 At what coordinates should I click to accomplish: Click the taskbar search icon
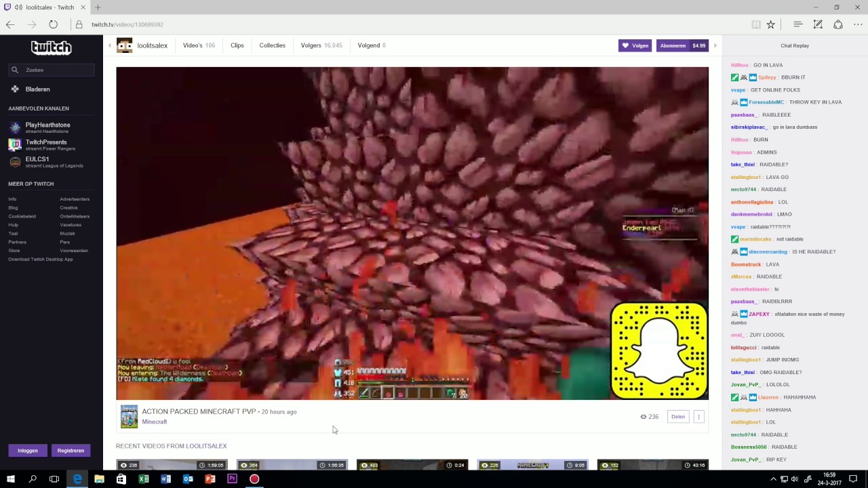tap(33, 479)
